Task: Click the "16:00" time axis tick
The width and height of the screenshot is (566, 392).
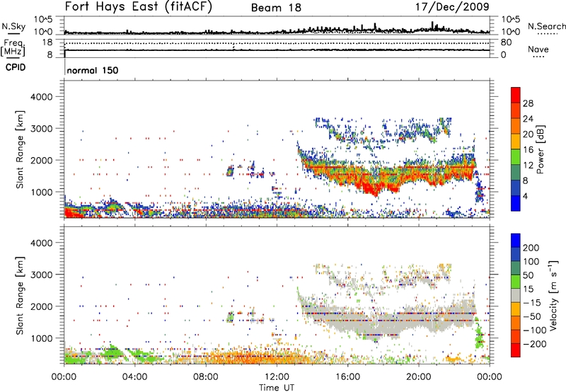Action: (x=347, y=377)
